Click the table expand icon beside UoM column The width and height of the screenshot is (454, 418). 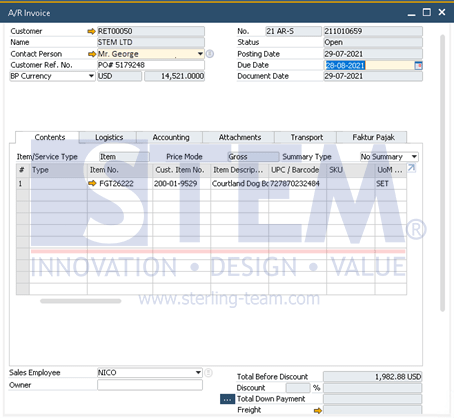click(x=412, y=168)
